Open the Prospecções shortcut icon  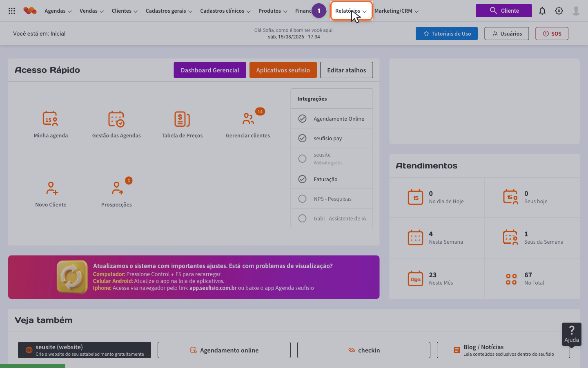(118, 188)
